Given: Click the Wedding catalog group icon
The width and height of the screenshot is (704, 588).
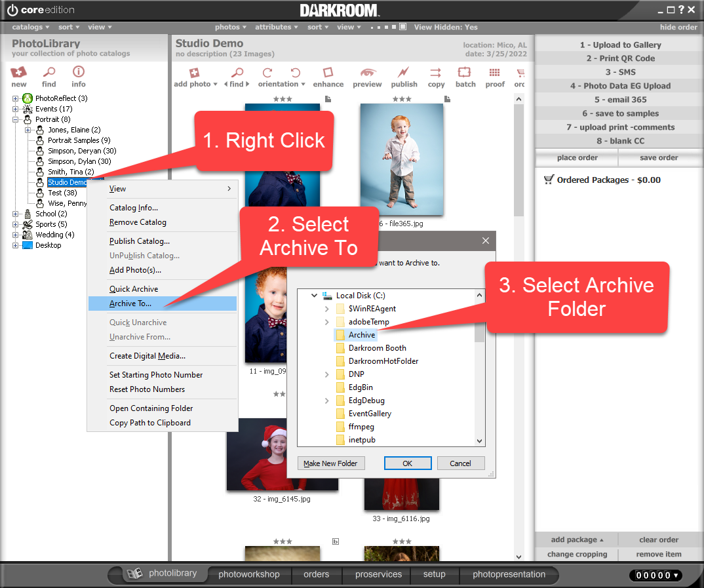Looking at the screenshot, I should click(x=28, y=235).
